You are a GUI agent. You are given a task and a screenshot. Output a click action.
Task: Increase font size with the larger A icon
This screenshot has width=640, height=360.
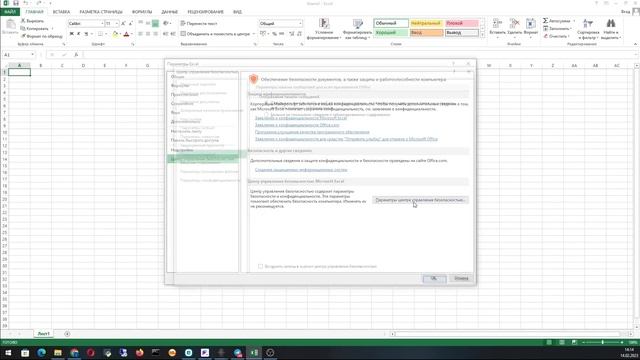coord(123,24)
